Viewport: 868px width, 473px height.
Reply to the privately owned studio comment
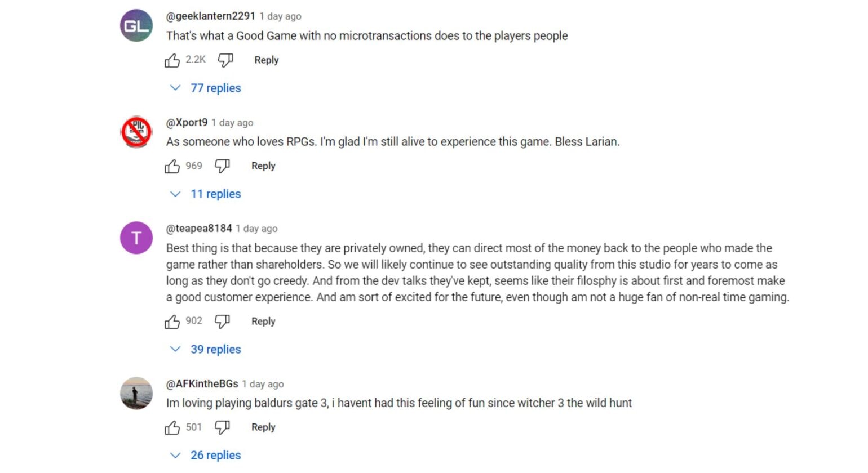(263, 322)
